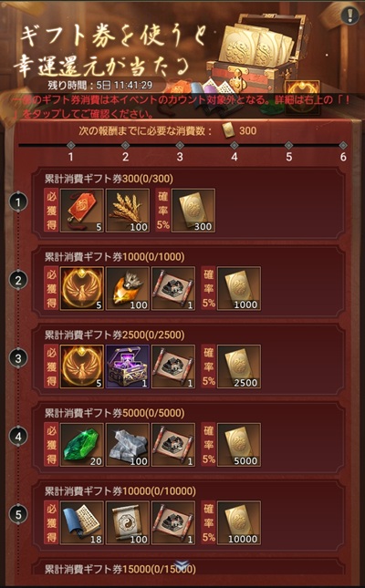The width and height of the screenshot is (365, 588).
Task: Tap the green emerald reward with 20
Action: (x=82, y=445)
